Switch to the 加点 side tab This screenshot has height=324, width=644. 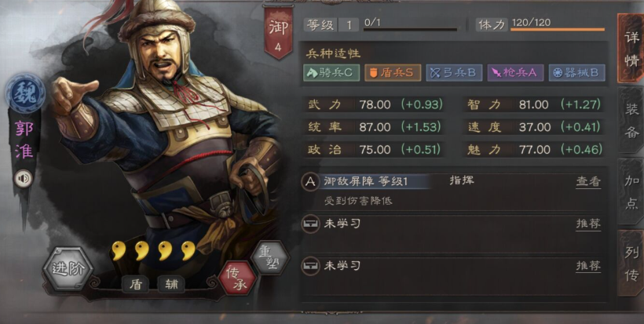pyautogui.click(x=631, y=192)
